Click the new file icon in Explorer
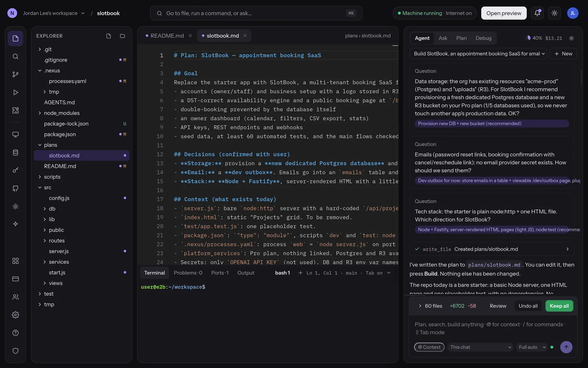The height and width of the screenshot is (368, 588). (108, 36)
